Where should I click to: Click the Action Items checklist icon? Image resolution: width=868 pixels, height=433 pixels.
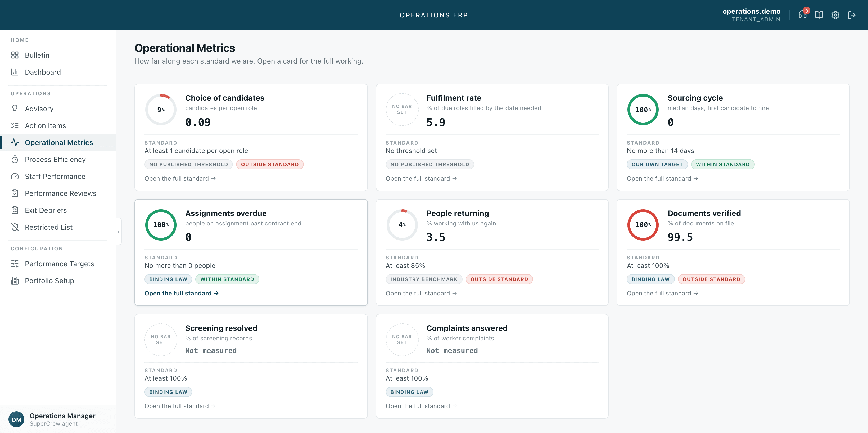[15, 125]
